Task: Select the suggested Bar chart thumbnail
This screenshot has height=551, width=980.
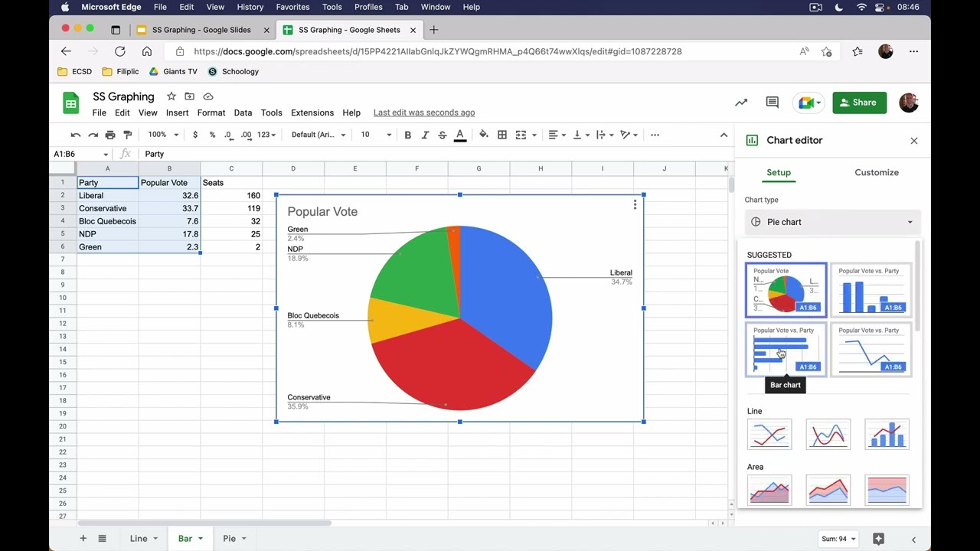Action: point(786,350)
